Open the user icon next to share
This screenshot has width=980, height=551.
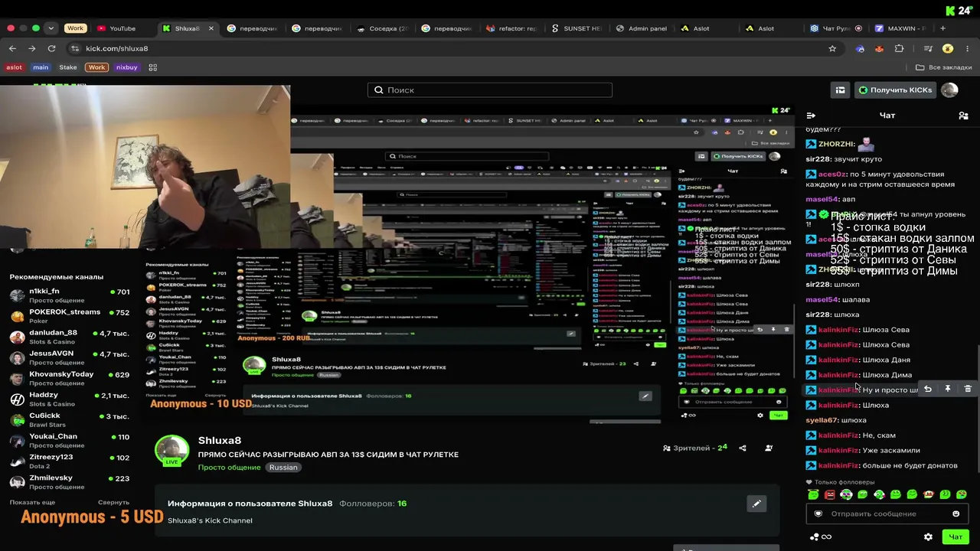tap(769, 448)
